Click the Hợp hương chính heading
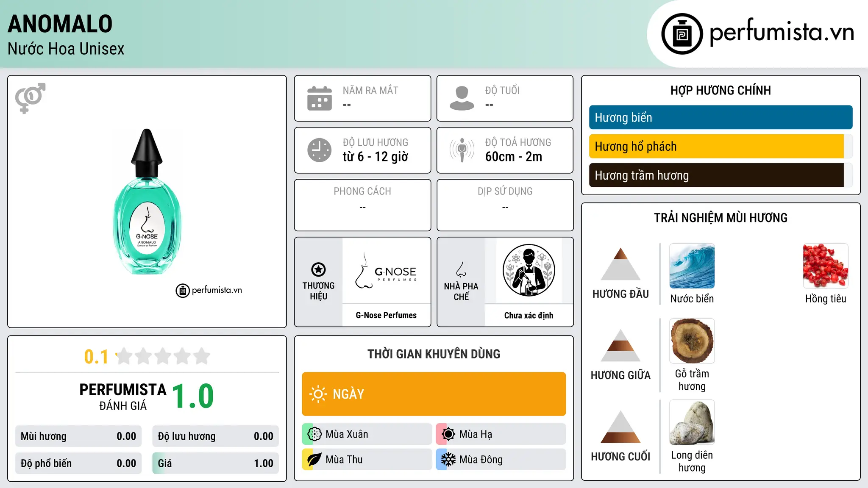The width and height of the screenshot is (868, 488). point(721,90)
